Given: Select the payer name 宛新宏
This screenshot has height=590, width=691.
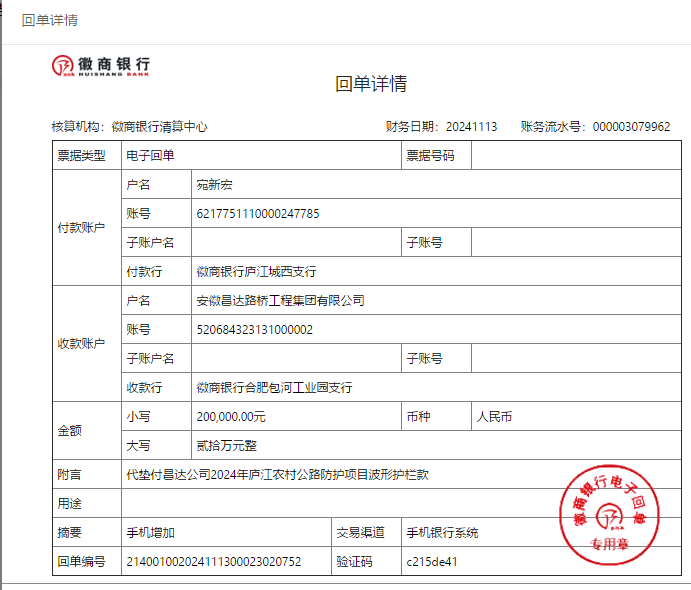Looking at the screenshot, I should coord(214,185).
